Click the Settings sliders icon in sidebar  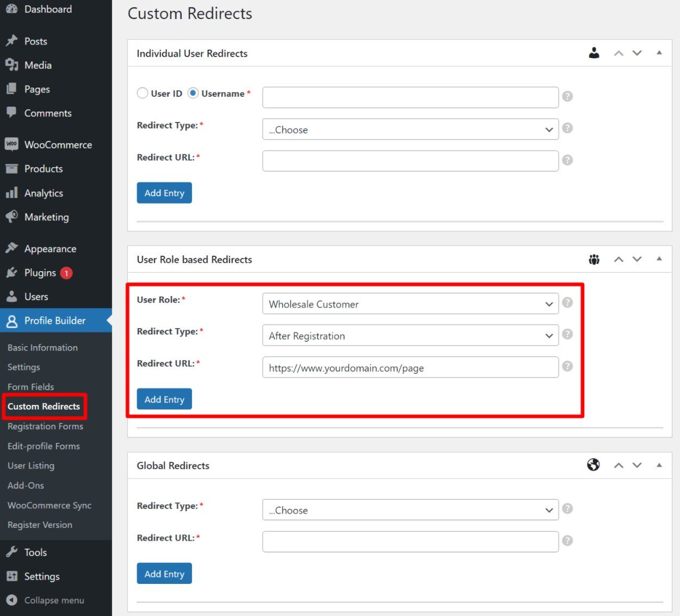click(x=11, y=576)
